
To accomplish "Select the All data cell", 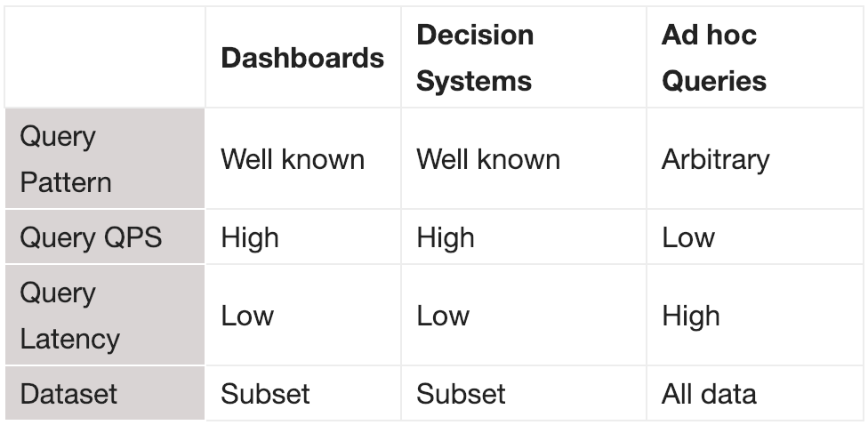I will (x=709, y=394).
